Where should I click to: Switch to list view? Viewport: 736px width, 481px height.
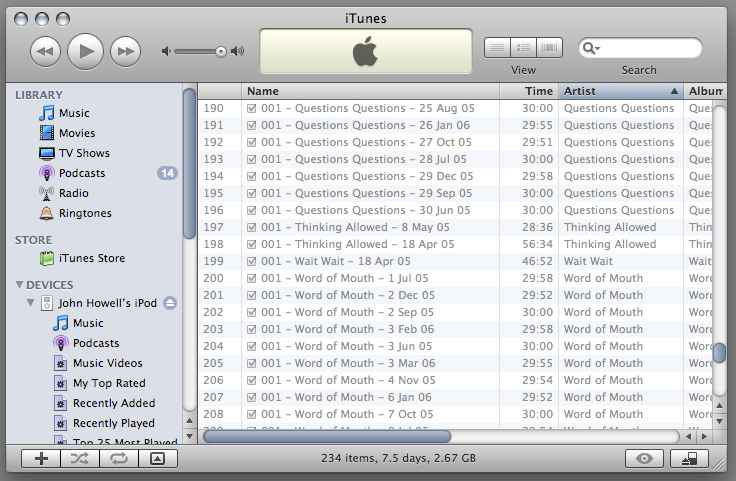[x=497, y=48]
